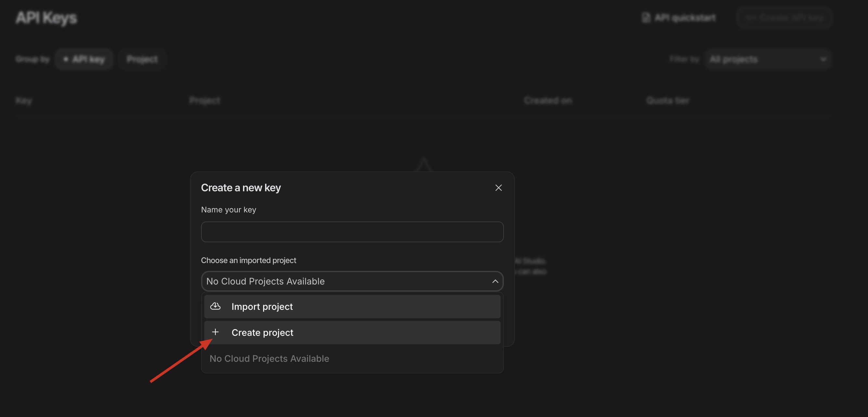This screenshot has width=868, height=417.
Task: Collapse the project list using the chevron arrow
Action: click(x=495, y=281)
